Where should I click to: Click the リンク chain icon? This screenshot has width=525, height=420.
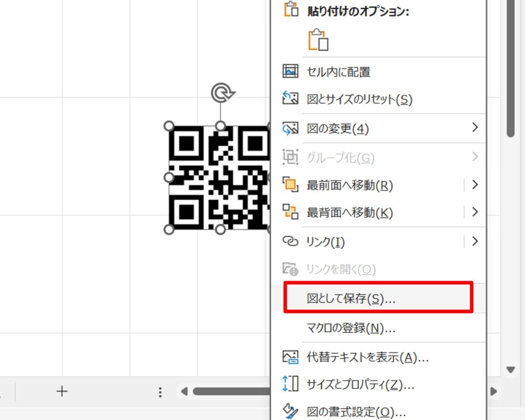coord(290,241)
